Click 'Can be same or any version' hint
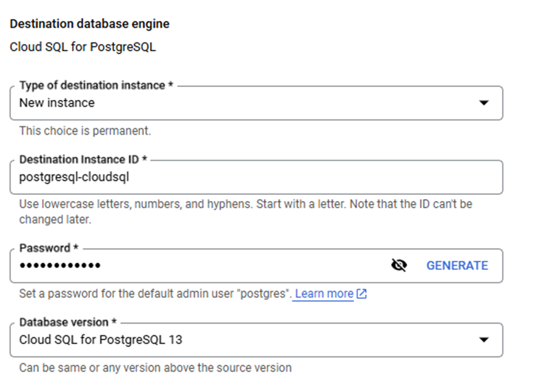 pos(155,368)
